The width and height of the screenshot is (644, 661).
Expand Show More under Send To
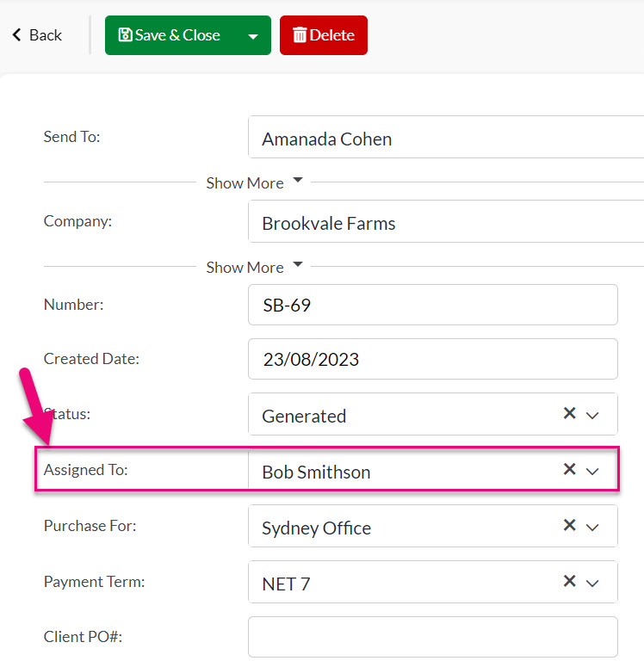[x=254, y=182]
